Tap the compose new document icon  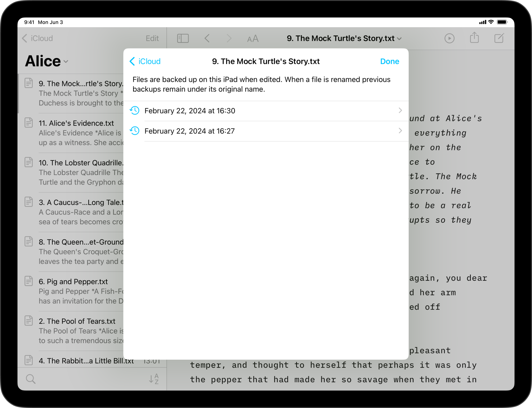[x=499, y=38]
